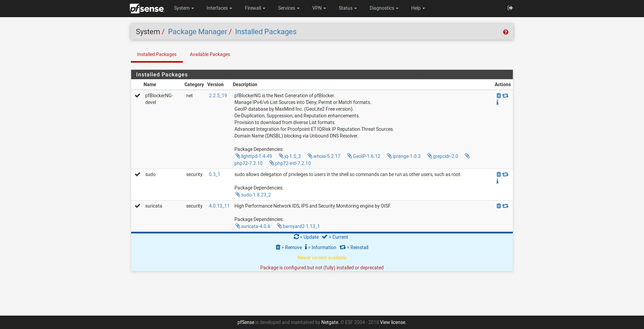
Task: Remove the sudo package
Action: coord(499,174)
